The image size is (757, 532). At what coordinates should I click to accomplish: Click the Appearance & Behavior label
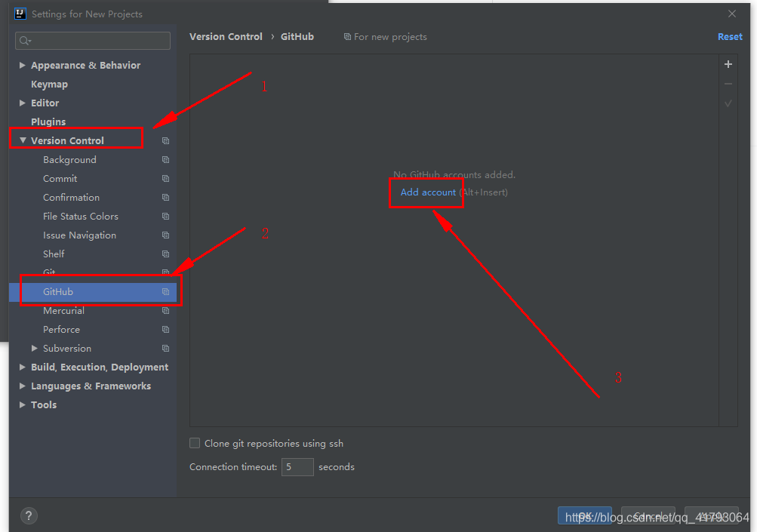point(86,65)
